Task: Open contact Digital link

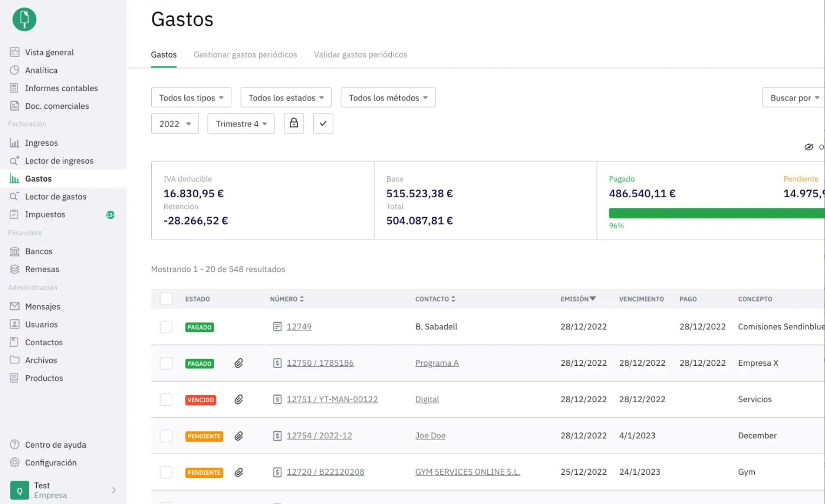Action: pyautogui.click(x=427, y=399)
